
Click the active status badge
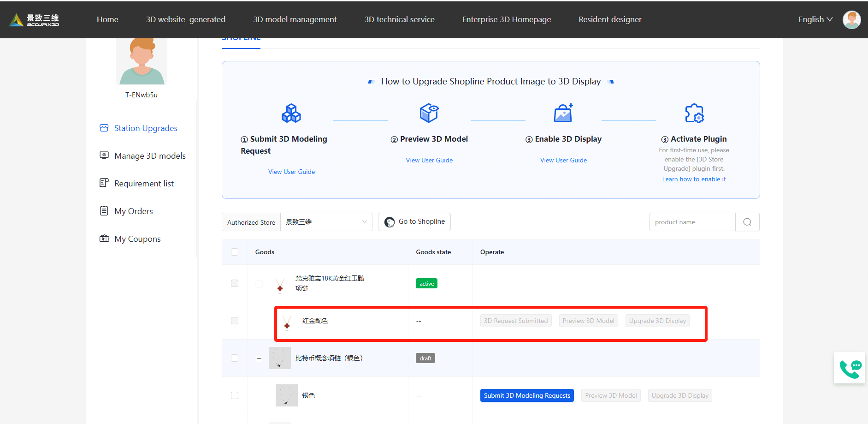click(426, 284)
